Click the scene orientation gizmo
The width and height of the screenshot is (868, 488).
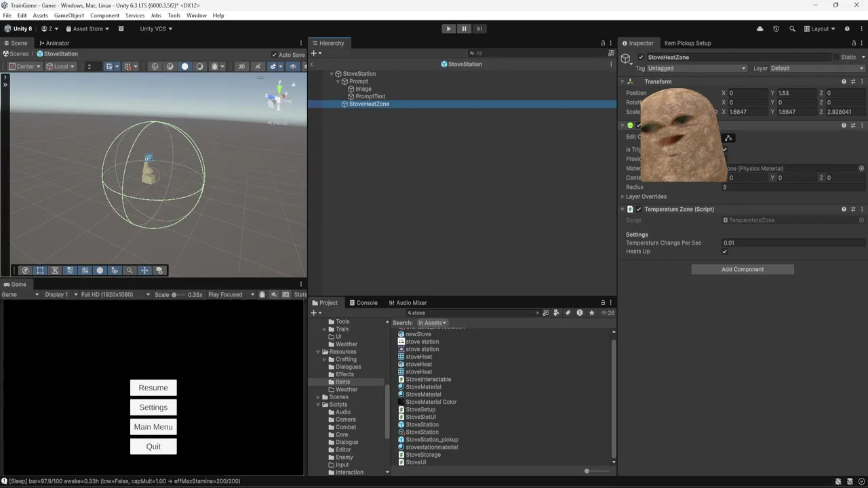click(278, 98)
